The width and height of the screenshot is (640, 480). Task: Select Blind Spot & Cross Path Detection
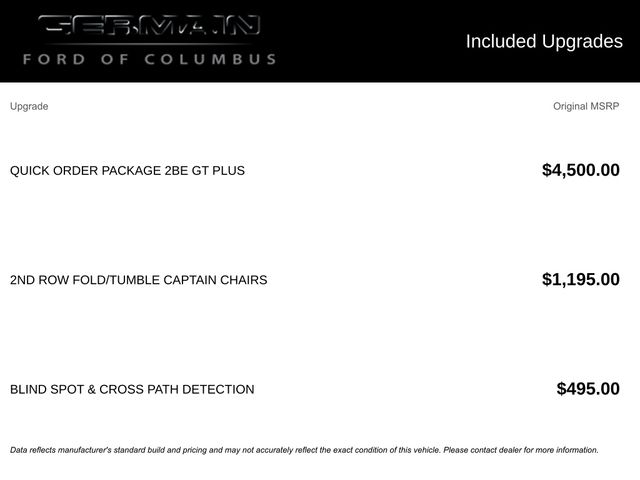[132, 389]
